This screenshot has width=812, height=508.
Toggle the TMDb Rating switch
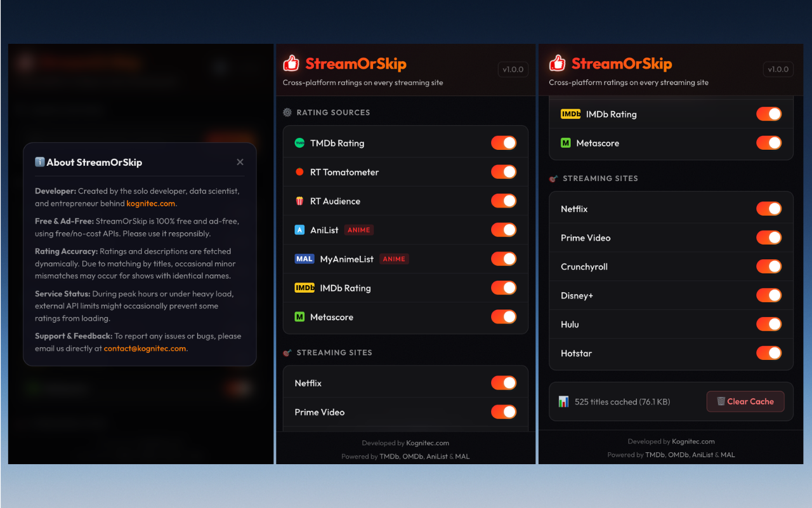(504, 143)
